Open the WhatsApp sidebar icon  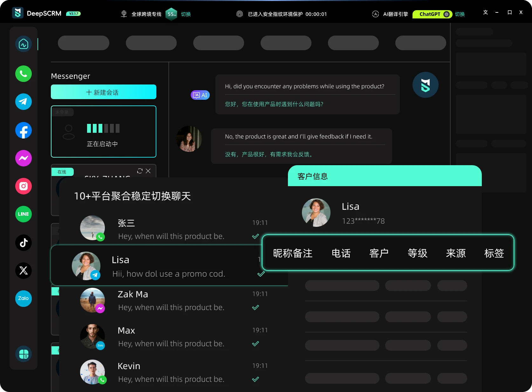(24, 74)
